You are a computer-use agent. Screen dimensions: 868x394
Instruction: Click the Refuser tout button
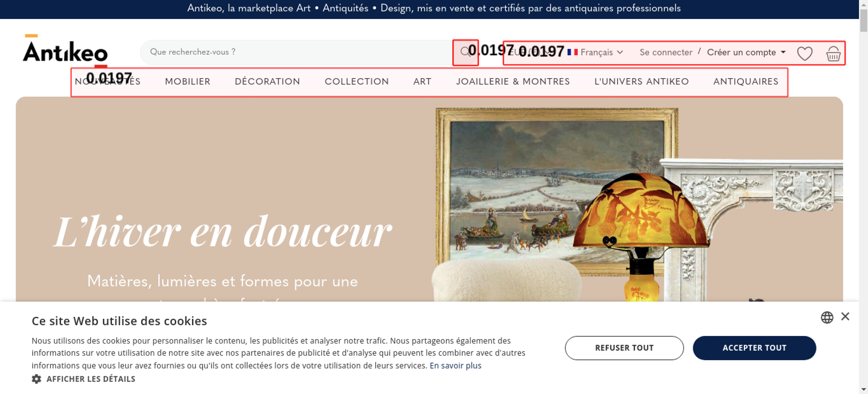click(624, 348)
